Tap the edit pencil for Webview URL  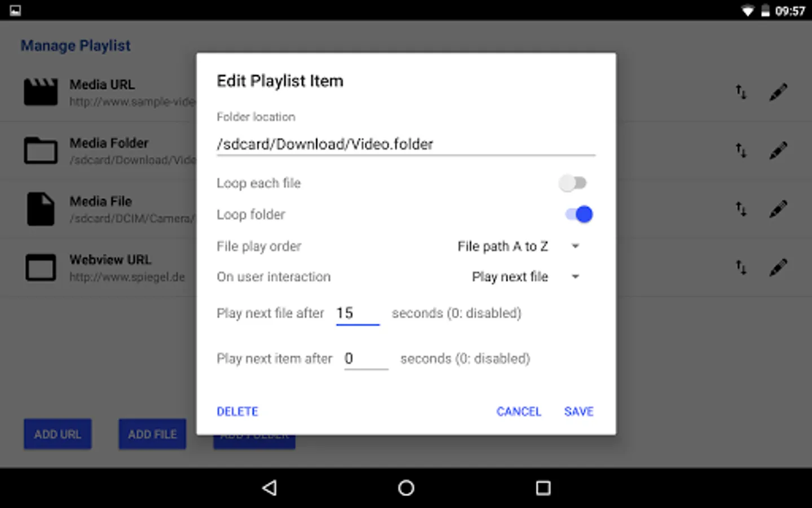click(x=778, y=267)
